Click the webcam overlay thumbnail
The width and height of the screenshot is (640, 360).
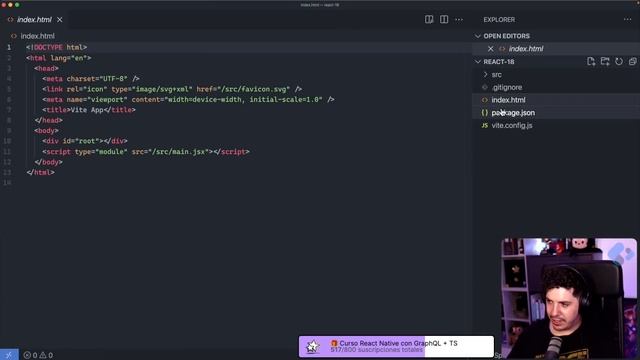tap(569, 298)
